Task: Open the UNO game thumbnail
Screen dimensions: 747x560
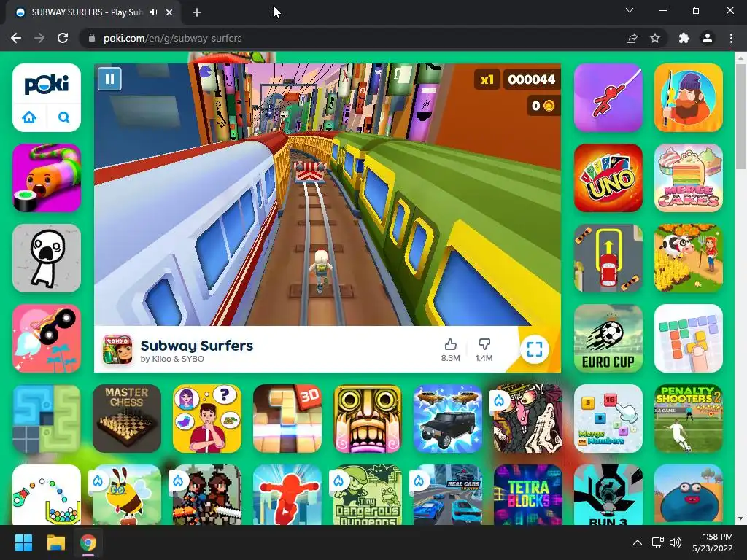Action: (608, 178)
